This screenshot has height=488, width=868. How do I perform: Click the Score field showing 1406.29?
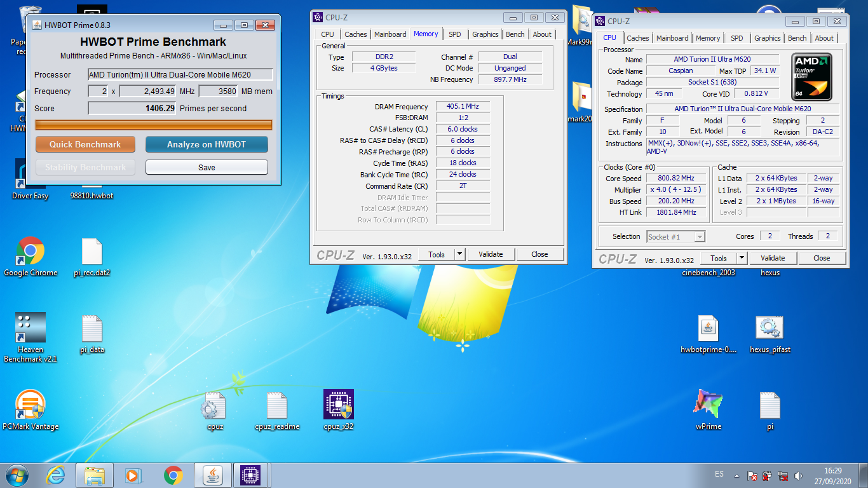tap(132, 108)
